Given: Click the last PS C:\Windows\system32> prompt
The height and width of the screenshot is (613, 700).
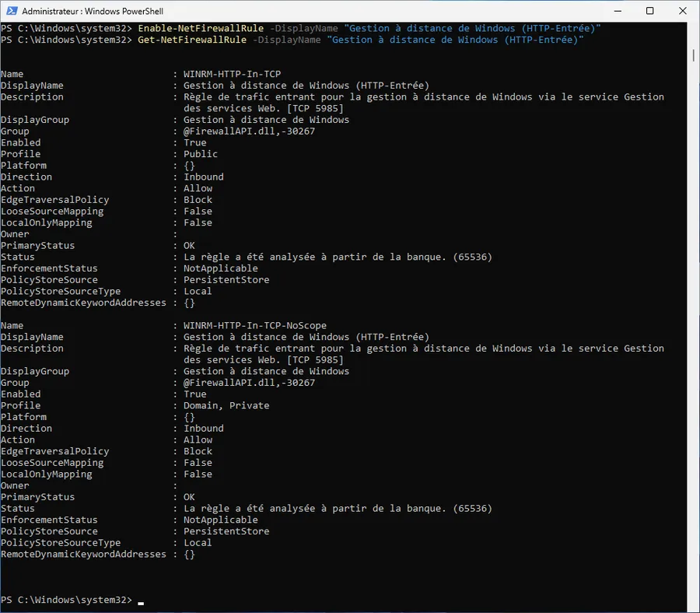Looking at the screenshot, I should tap(67, 600).
